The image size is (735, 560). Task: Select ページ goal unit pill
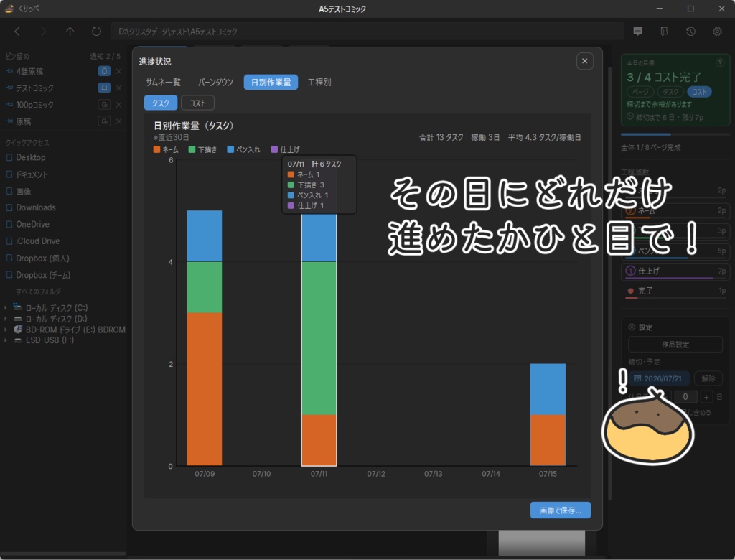tap(640, 92)
